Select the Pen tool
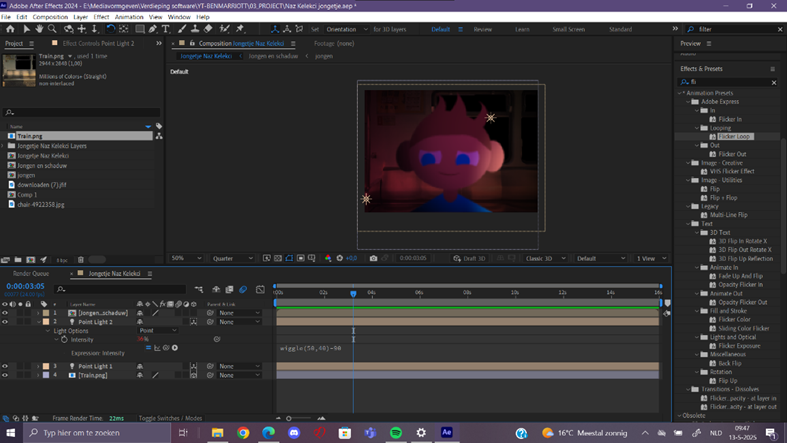 (x=153, y=29)
